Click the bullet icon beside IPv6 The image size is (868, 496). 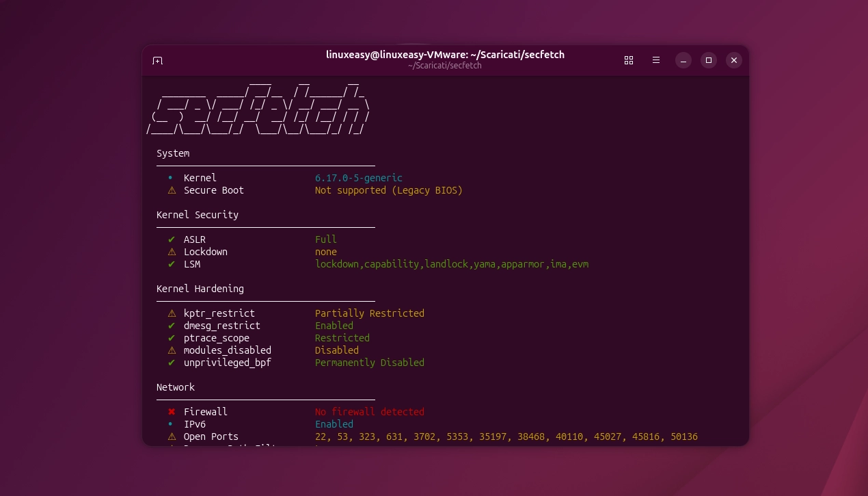click(172, 424)
